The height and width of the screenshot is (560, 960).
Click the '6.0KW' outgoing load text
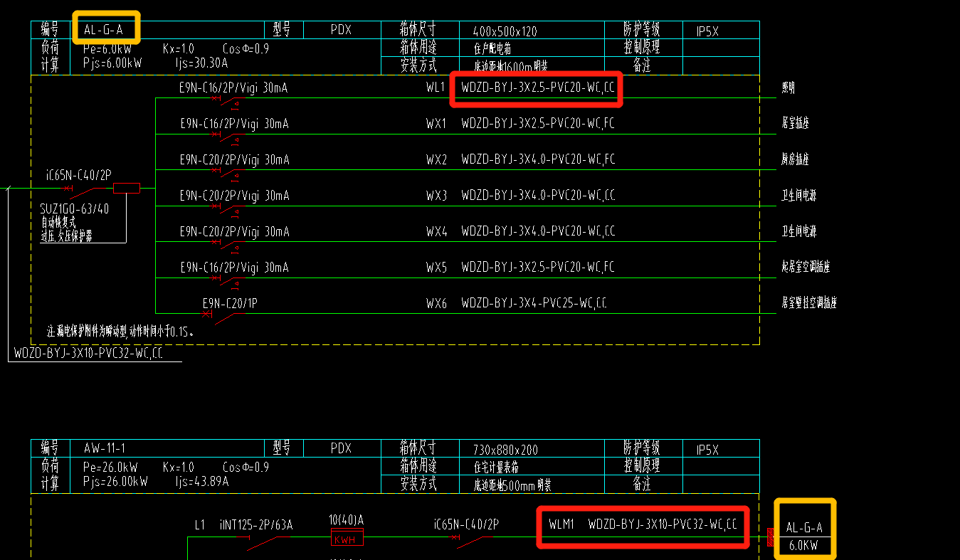[x=804, y=546]
